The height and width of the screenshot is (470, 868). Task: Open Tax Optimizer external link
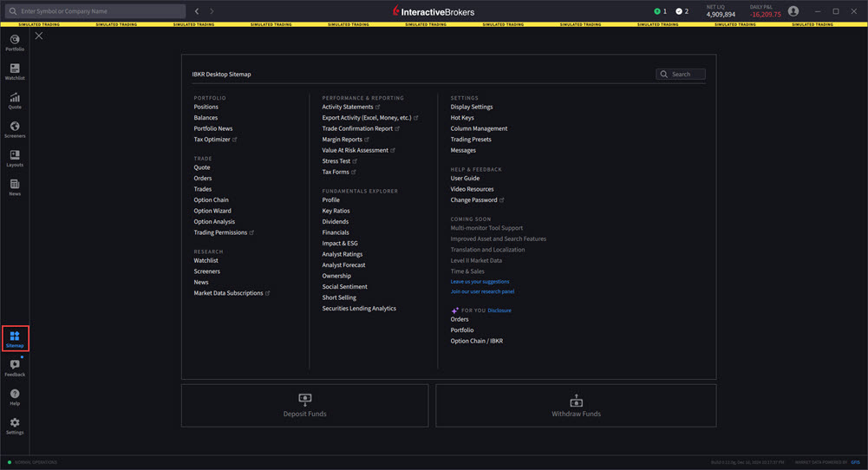(x=215, y=140)
